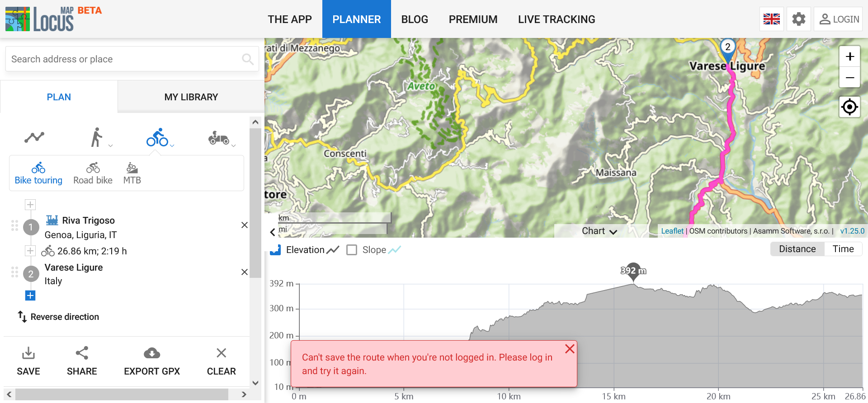Click the Export GPX cloud icon

click(x=152, y=353)
